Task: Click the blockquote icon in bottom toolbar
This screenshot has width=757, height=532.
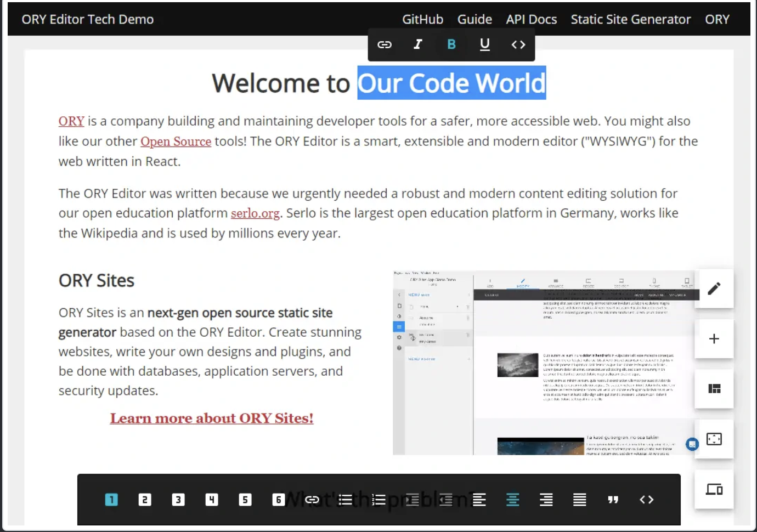Action: coord(613,500)
